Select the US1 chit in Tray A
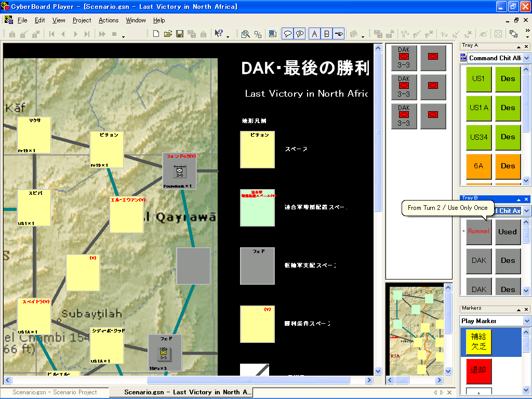The height and width of the screenshot is (399, 532). (x=478, y=79)
